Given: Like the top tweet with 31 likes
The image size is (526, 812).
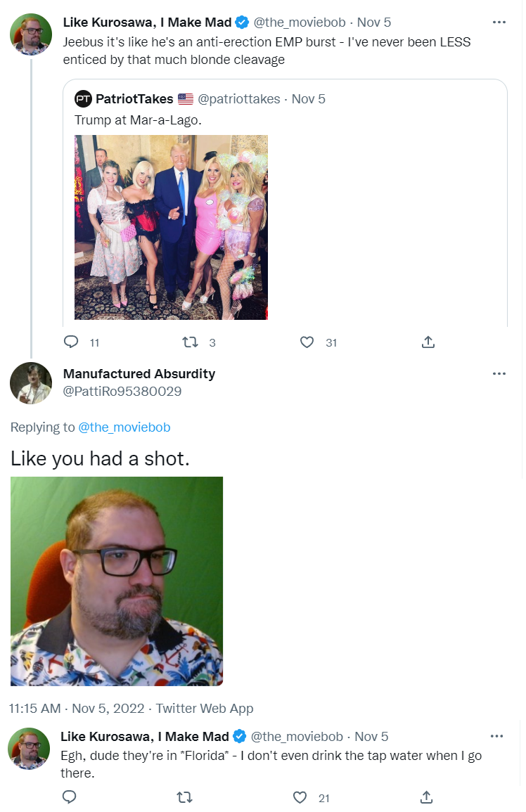Looking at the screenshot, I should click(307, 342).
